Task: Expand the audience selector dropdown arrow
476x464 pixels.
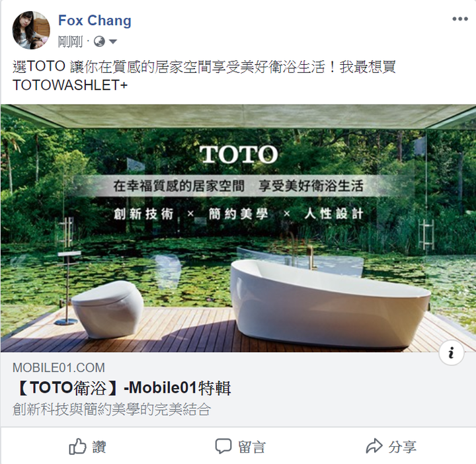Action: 113,42
